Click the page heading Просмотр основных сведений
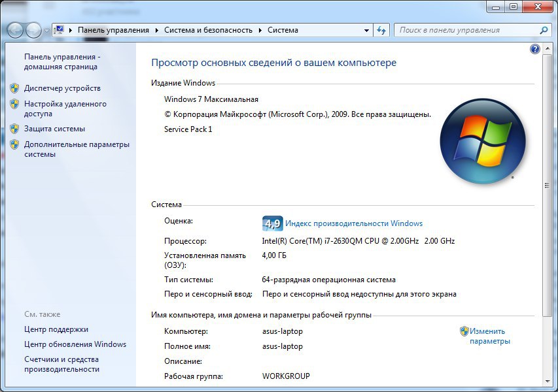Screen dimensions: 558x392 273,63
